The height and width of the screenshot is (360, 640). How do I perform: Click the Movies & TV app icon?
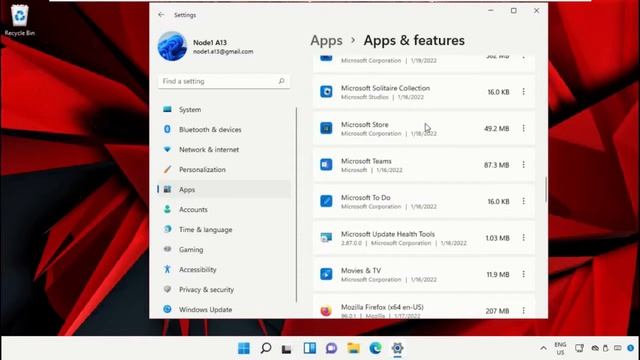click(x=326, y=274)
